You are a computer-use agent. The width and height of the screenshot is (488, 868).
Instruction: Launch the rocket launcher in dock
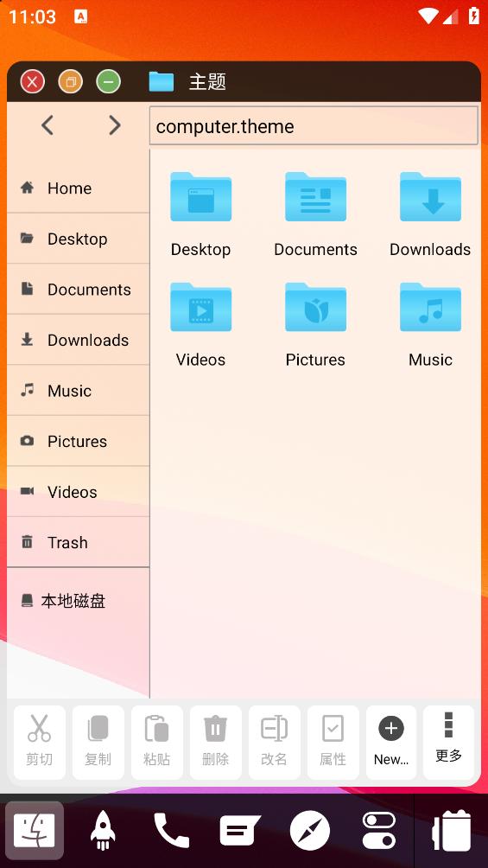103,830
